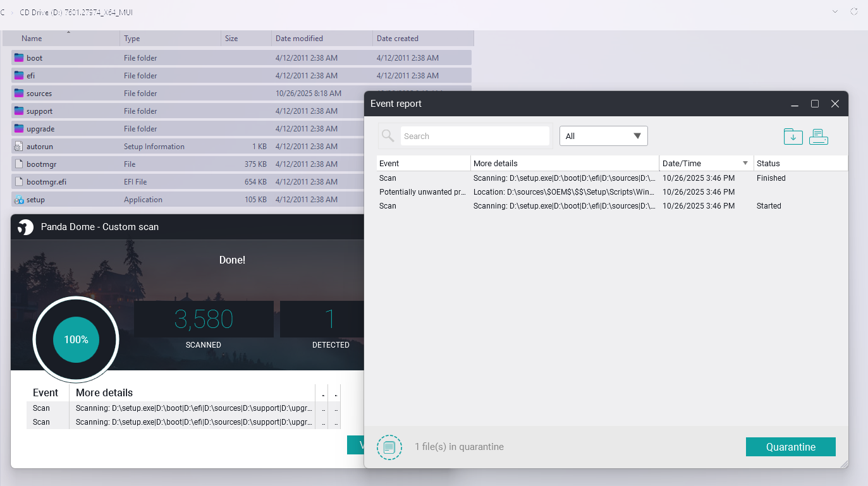Click More details header in Panda Dome window
Image resolution: width=868 pixels, height=486 pixels.
click(x=104, y=392)
